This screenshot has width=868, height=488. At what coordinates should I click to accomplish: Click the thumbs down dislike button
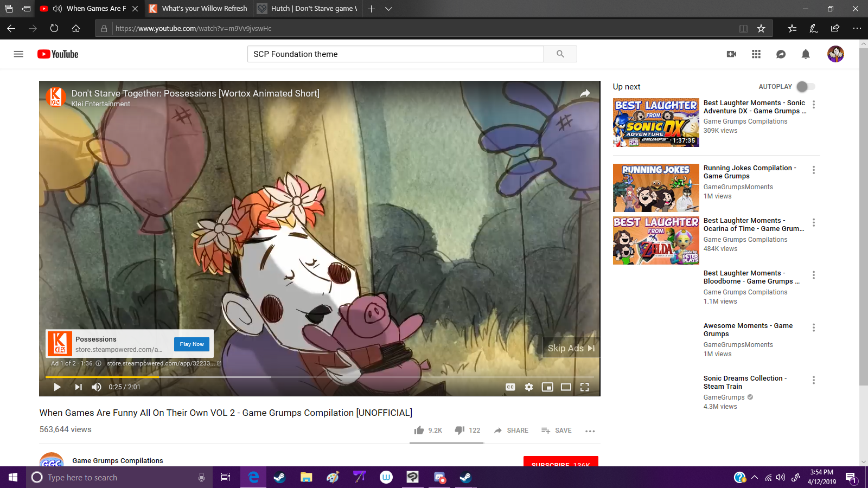pos(459,431)
